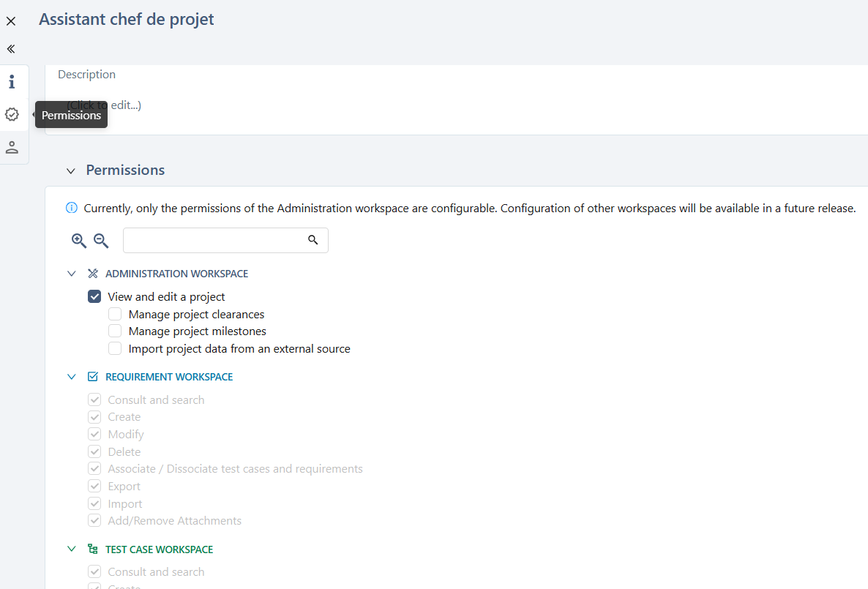Click the search magnifier inside the search field
Screen dimensions: 868x589
313,239
